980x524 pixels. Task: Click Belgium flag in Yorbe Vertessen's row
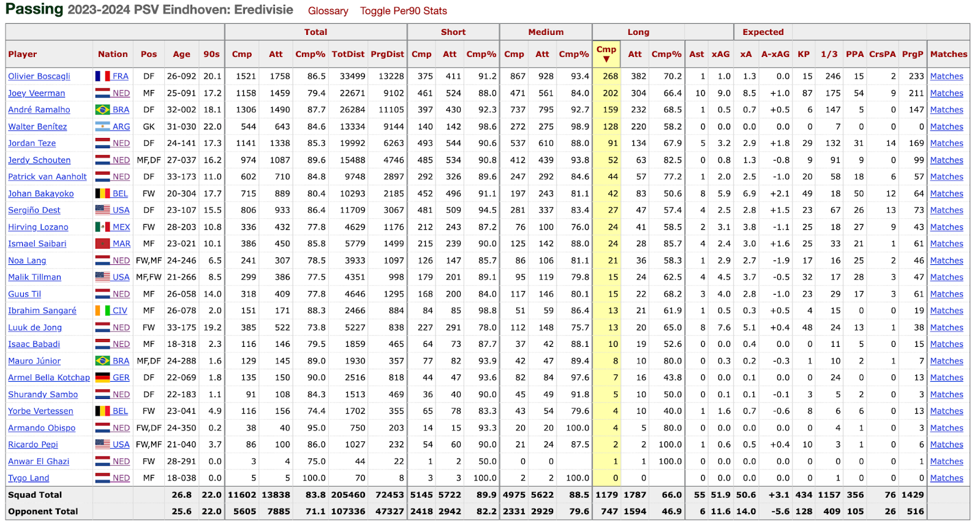(x=102, y=411)
